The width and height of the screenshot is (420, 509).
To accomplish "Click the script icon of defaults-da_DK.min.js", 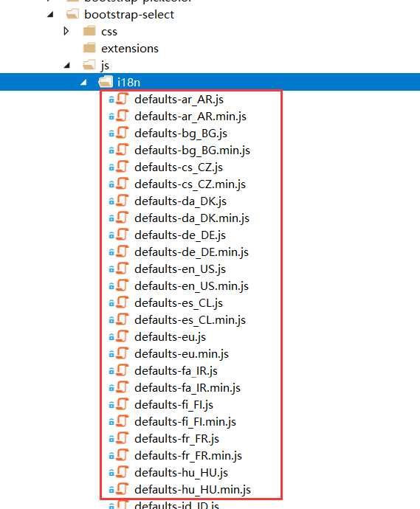I will coord(123,218).
